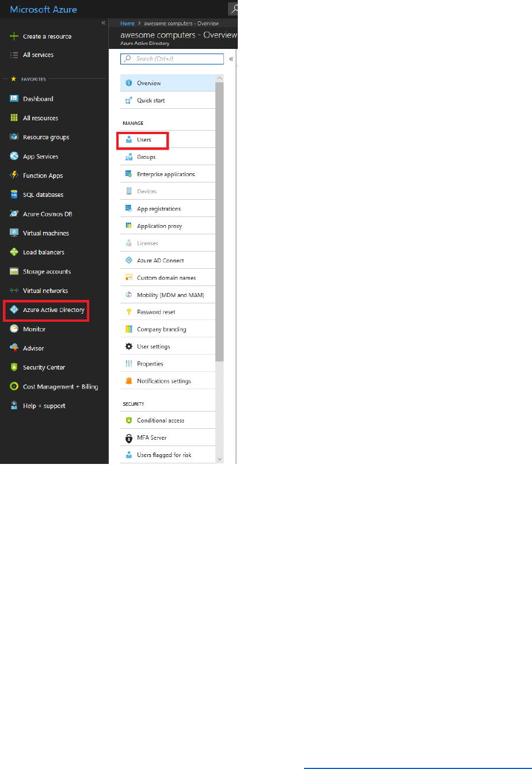Open Custom domain names menu item
This screenshot has width=532, height=769.
pyautogui.click(x=168, y=277)
